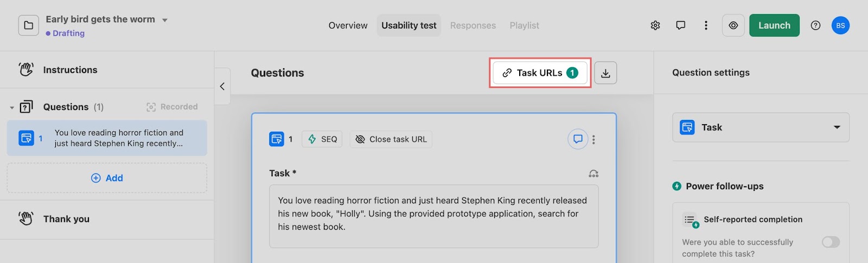Click the BS user avatar
The image size is (868, 263).
pos(840,25)
